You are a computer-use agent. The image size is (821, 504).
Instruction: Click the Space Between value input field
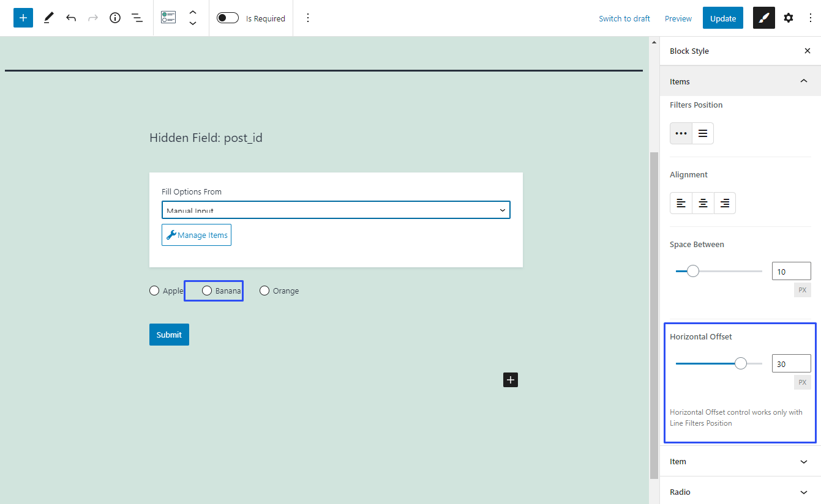(x=791, y=270)
